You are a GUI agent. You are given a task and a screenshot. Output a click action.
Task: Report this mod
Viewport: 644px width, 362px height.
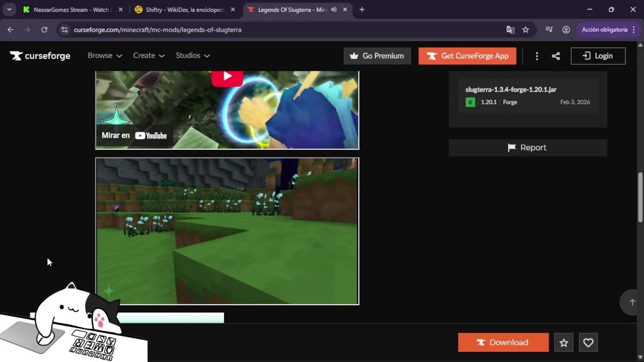[528, 148]
